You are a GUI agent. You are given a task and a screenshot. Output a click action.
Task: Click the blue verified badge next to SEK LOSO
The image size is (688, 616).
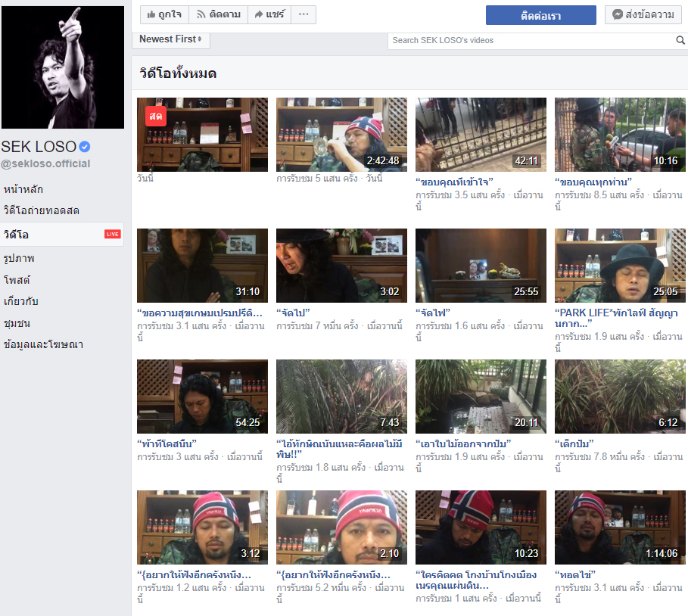(86, 146)
